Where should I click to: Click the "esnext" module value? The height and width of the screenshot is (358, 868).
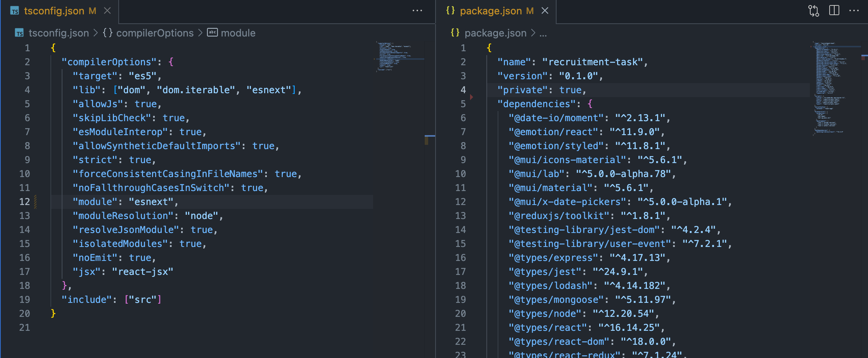coord(151,202)
